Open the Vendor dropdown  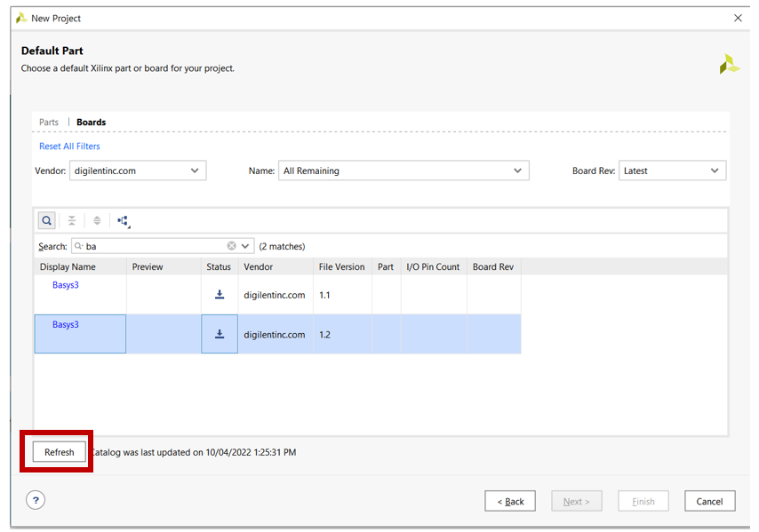tap(138, 171)
